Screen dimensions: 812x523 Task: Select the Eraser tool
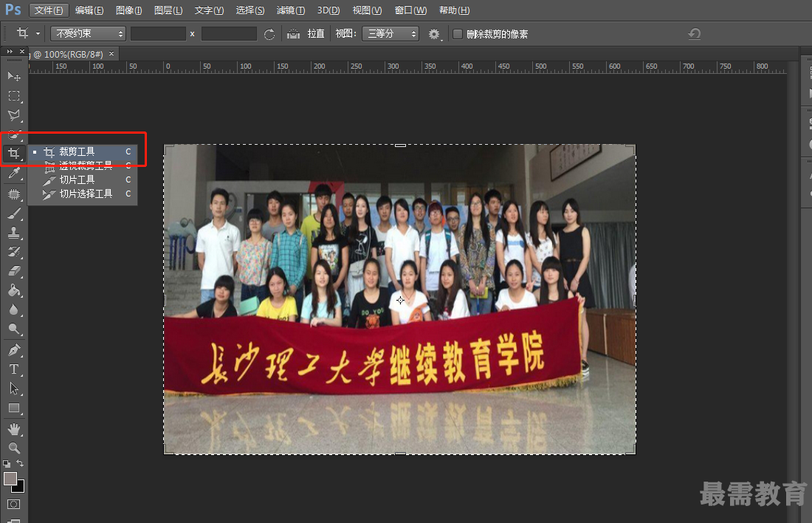pyautogui.click(x=14, y=271)
